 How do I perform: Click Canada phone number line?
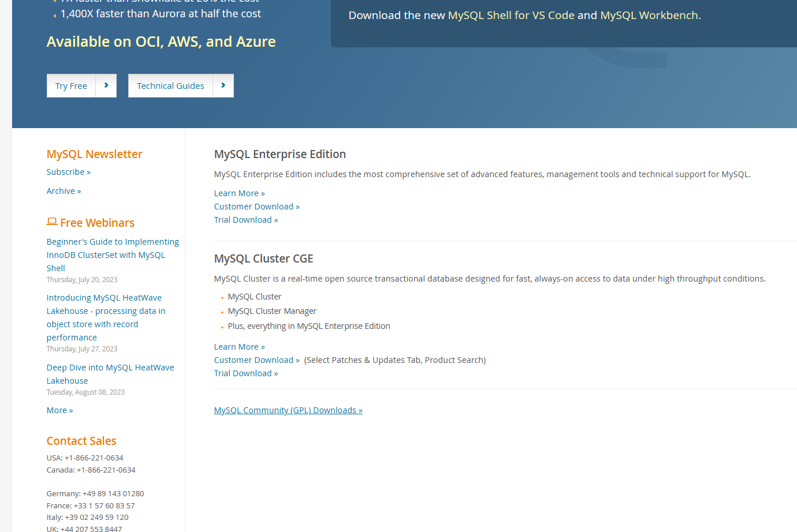[x=91, y=470]
